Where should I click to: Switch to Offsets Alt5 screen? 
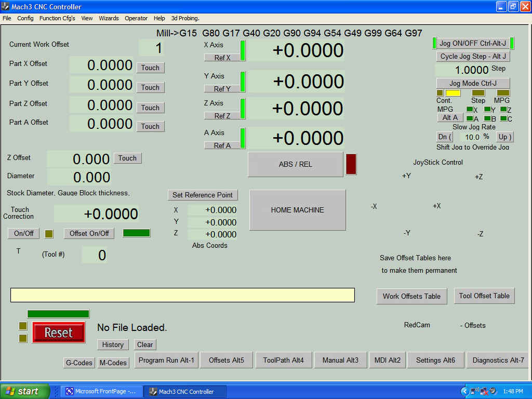tap(227, 360)
